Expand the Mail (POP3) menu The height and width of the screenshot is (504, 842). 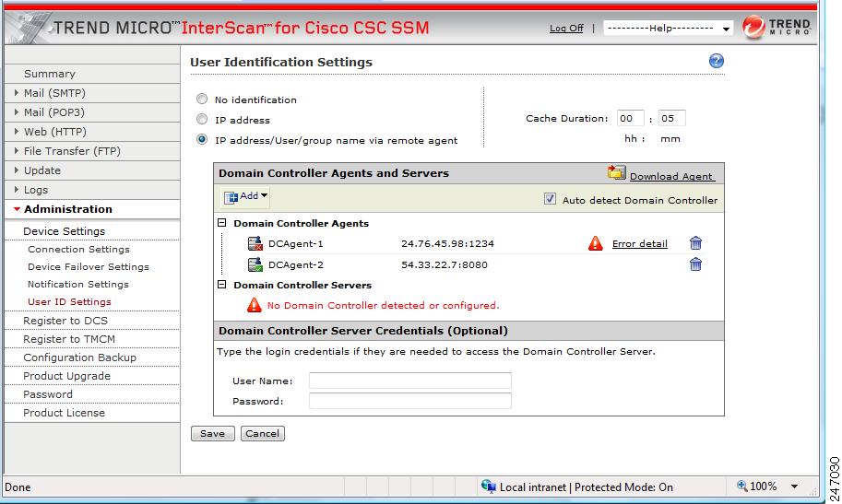(17, 112)
